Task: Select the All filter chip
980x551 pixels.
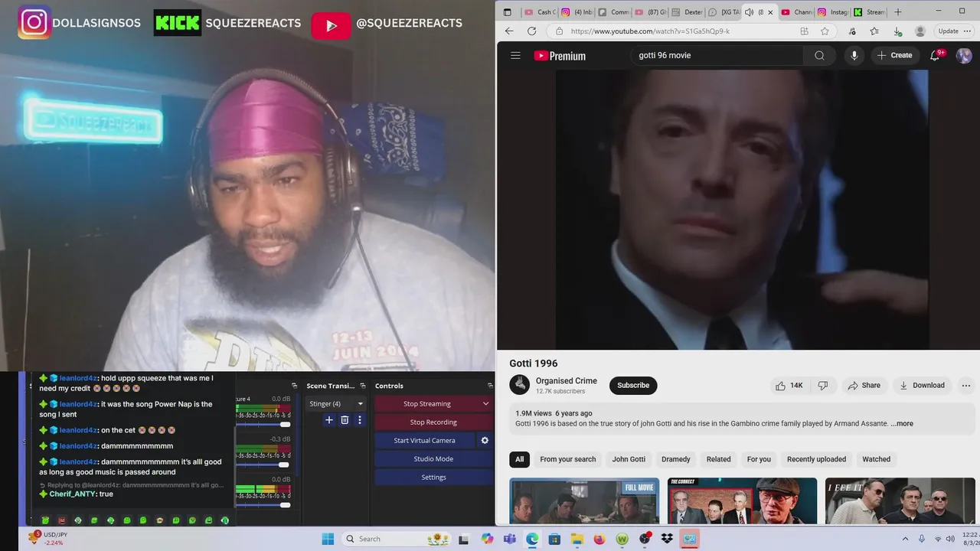Action: pos(519,459)
